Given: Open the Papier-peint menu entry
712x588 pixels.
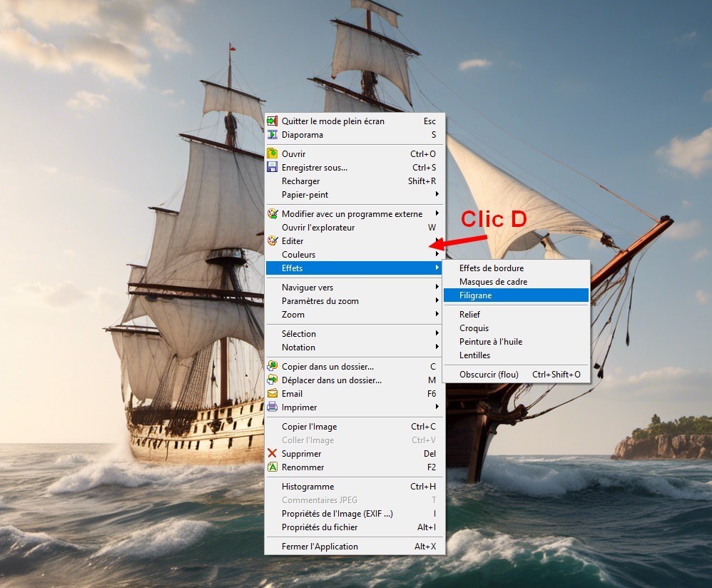Looking at the screenshot, I should coord(354,195).
